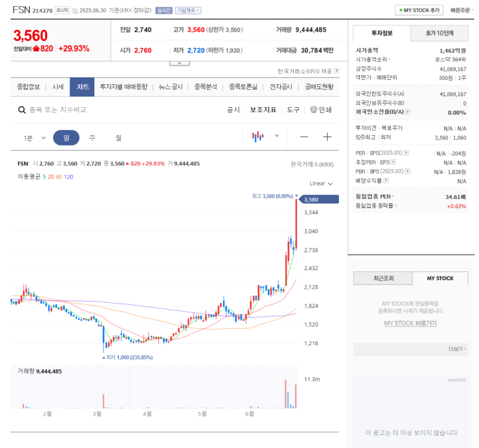Open help icon beside PBR BPS (2025.03)
This screenshot has width=479, height=448.
tap(407, 171)
